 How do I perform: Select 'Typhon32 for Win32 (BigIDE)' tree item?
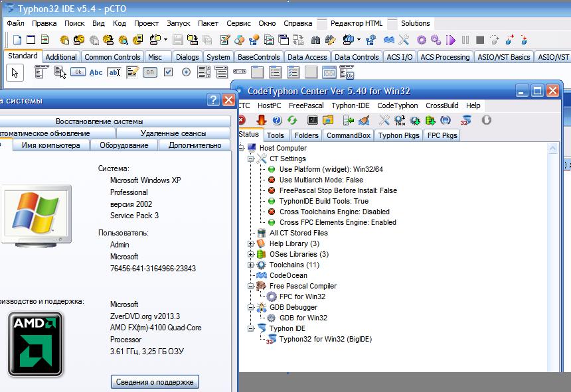click(x=325, y=340)
